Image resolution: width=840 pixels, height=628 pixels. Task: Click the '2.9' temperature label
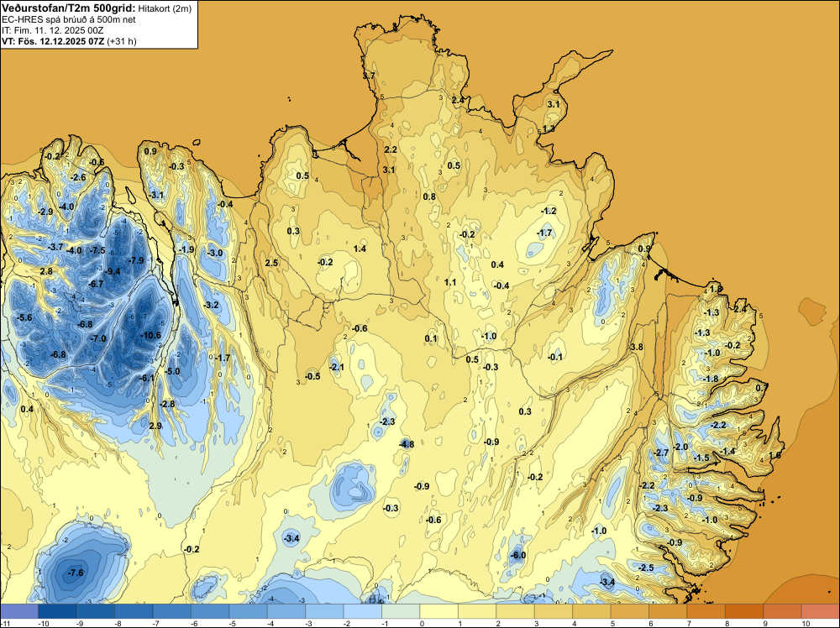tap(155, 426)
